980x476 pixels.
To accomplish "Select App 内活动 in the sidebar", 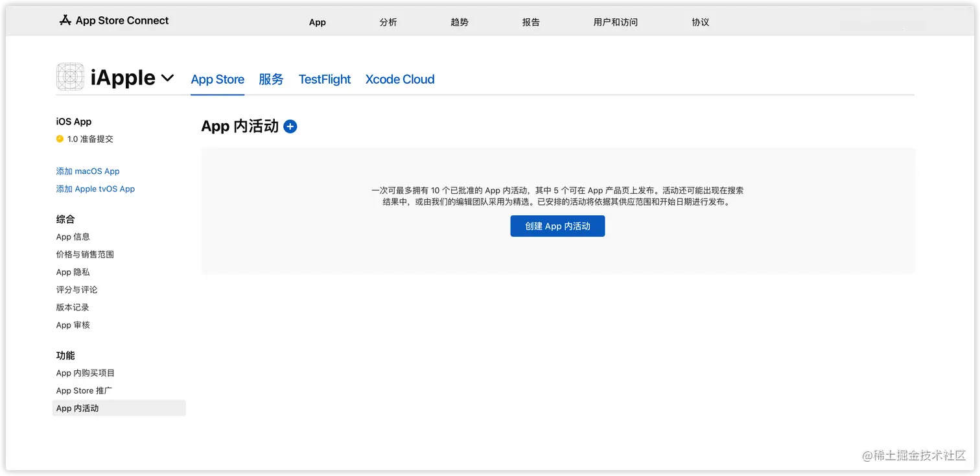I will [x=119, y=408].
